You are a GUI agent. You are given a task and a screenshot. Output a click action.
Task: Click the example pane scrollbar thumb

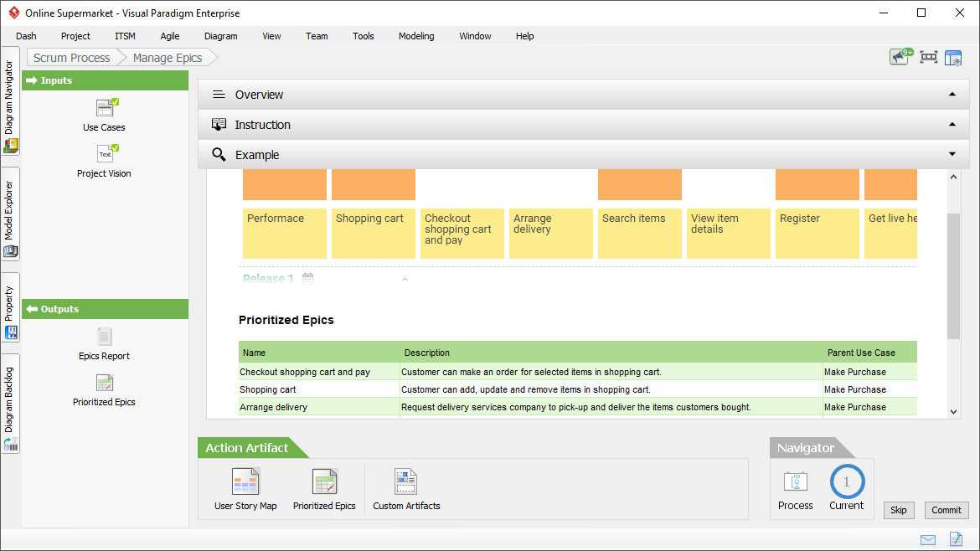[x=953, y=276]
